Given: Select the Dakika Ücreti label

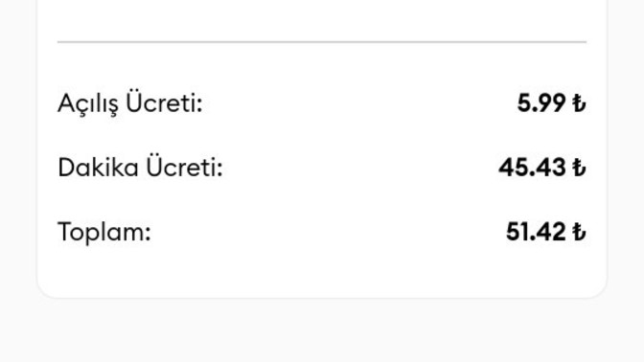Looking at the screenshot, I should (141, 167).
